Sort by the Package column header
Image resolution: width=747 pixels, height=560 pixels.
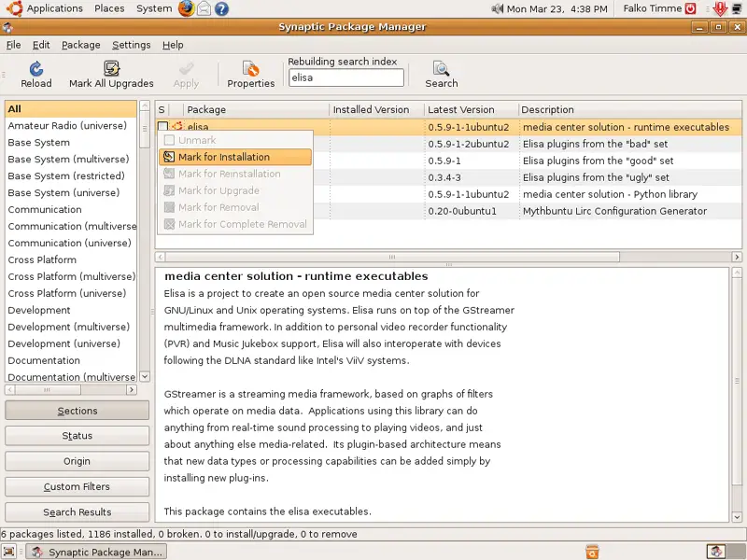(x=256, y=109)
